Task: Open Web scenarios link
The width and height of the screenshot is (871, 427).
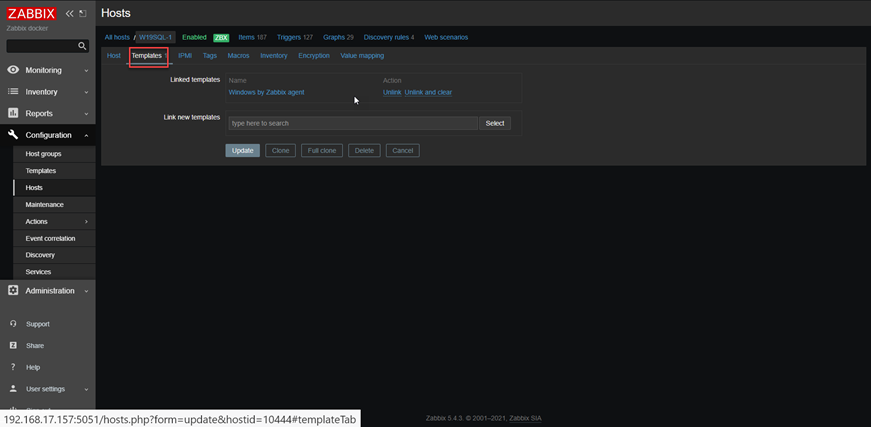Action: click(446, 37)
